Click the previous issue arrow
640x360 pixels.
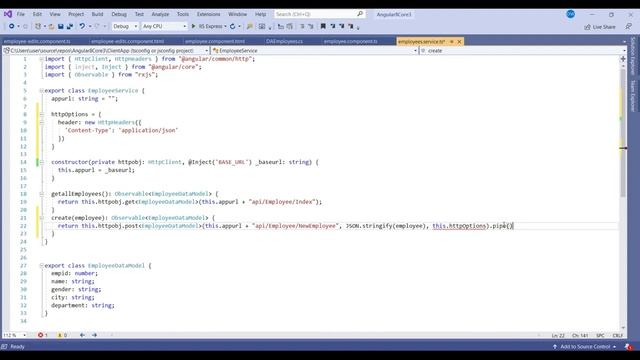[x=82, y=335]
